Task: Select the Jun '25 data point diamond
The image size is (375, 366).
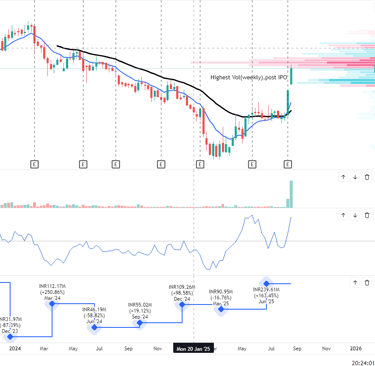Action: tap(266, 284)
